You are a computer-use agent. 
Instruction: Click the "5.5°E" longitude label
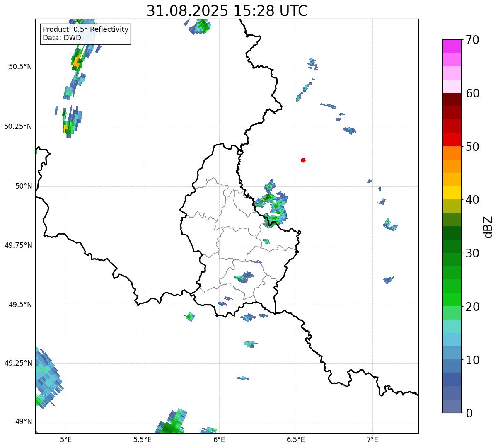click(143, 439)
